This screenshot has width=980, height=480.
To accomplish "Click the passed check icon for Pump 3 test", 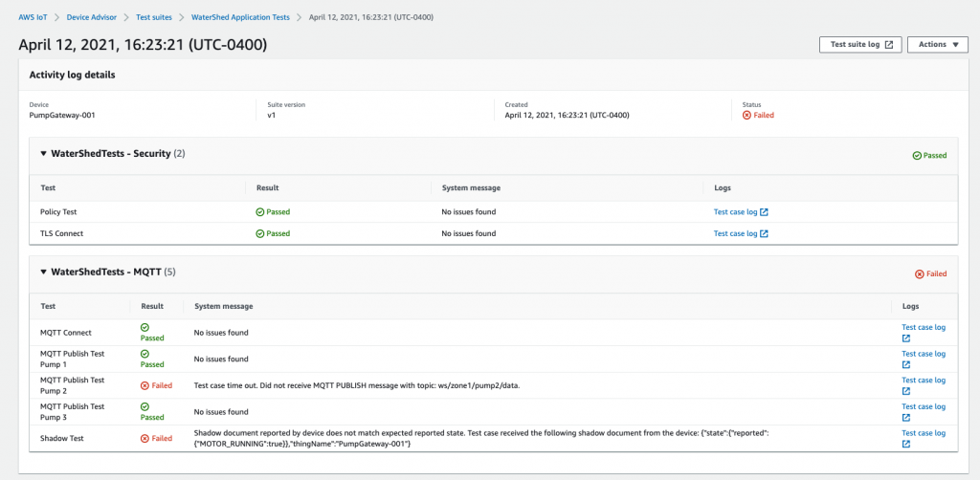I will tap(145, 406).
